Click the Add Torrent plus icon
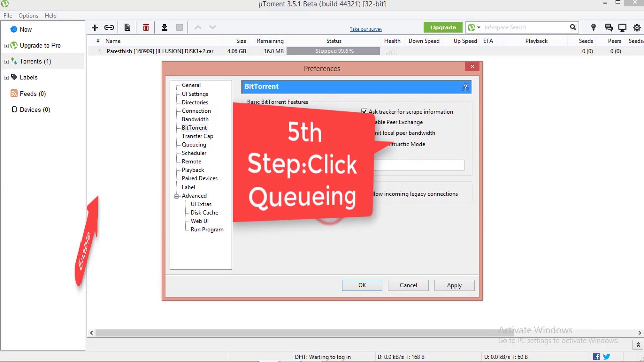This screenshot has height=362, width=644. click(95, 28)
